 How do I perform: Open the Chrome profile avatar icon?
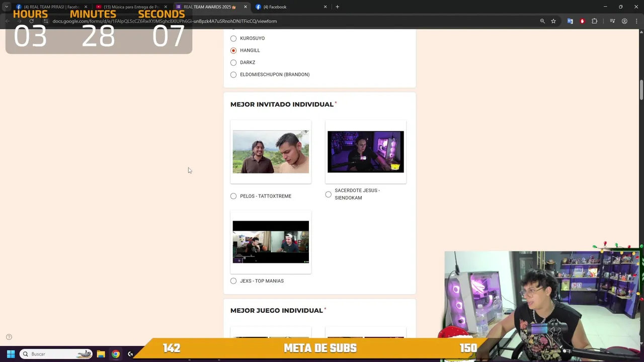[x=624, y=21]
